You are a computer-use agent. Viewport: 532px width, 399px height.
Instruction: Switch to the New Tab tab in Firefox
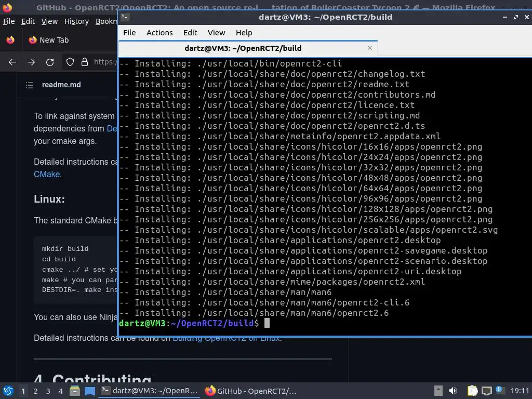(x=54, y=40)
